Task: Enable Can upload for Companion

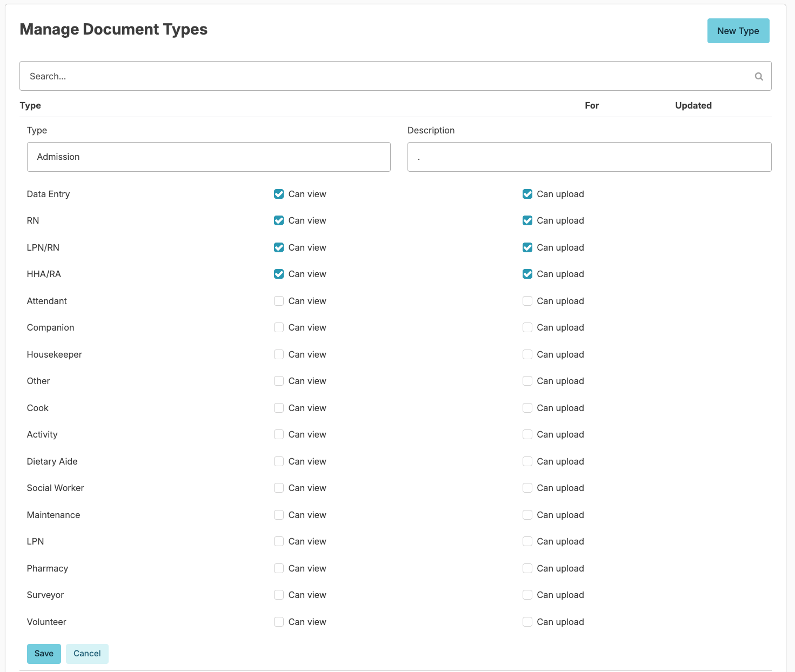Action: coord(527,327)
